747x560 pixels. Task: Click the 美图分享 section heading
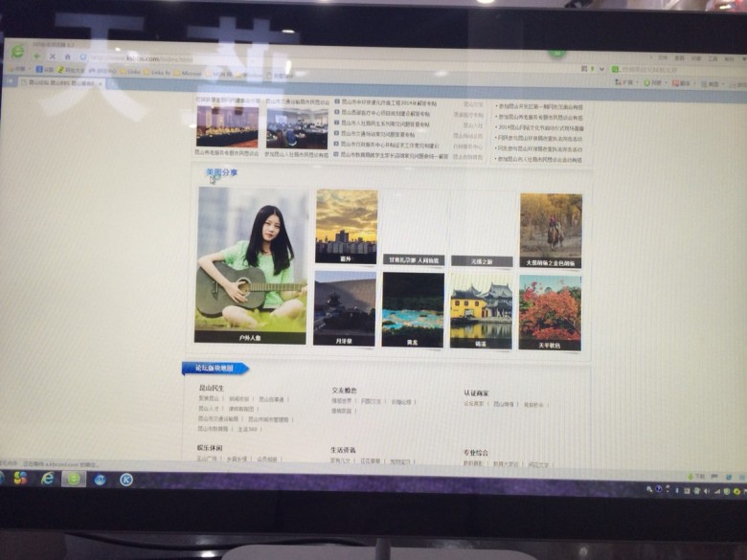[x=221, y=172]
